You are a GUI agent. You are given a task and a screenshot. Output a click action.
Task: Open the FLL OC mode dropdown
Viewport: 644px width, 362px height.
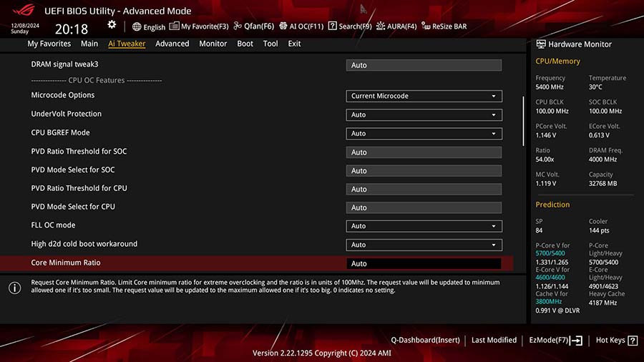point(424,226)
